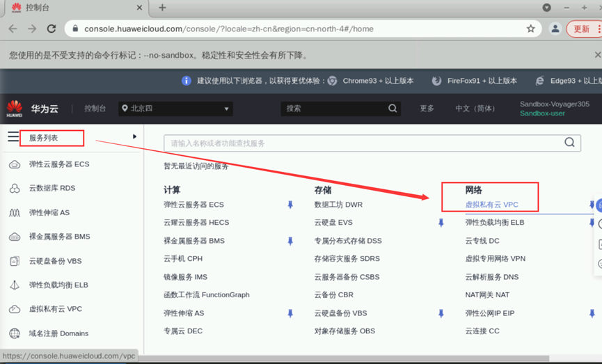Click the browser reload icon

tap(52, 29)
